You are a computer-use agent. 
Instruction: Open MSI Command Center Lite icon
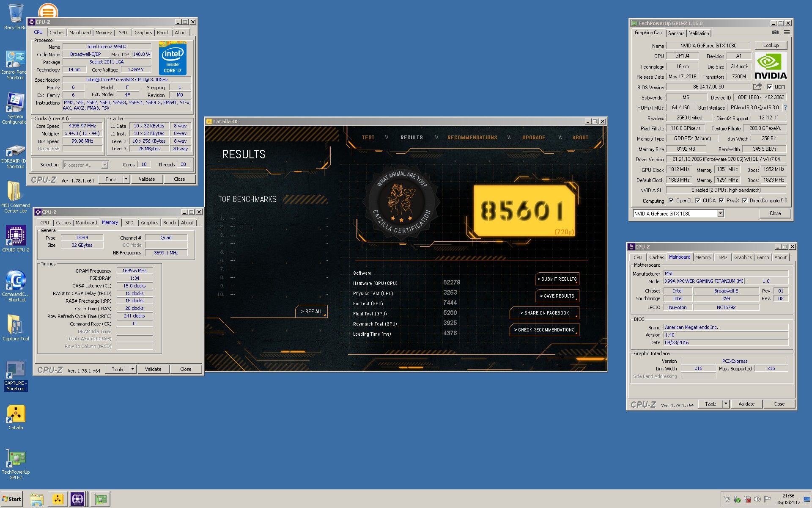tap(15, 197)
